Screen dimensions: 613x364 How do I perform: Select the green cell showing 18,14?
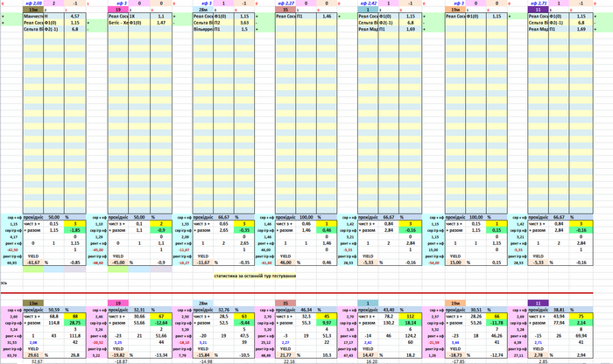[x=410, y=323]
